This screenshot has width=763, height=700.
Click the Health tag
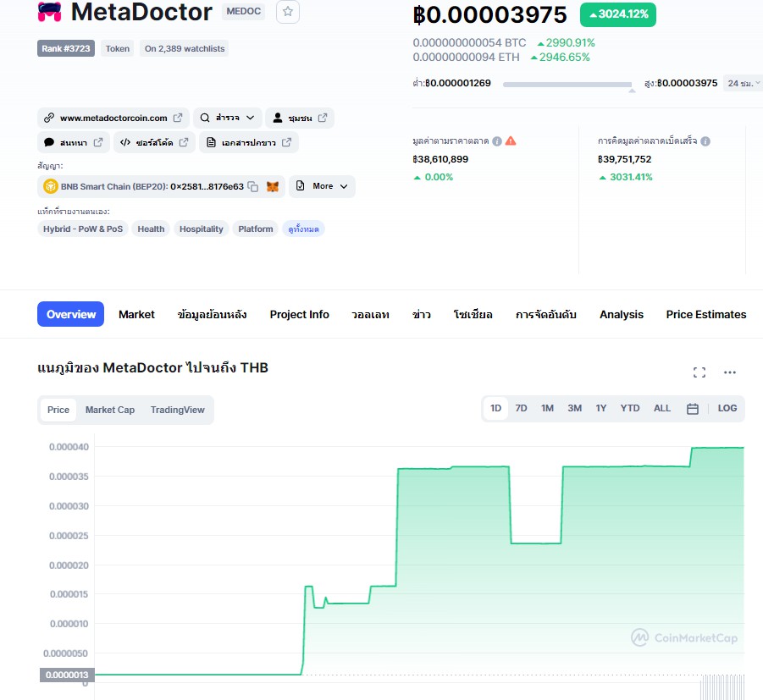pos(151,229)
